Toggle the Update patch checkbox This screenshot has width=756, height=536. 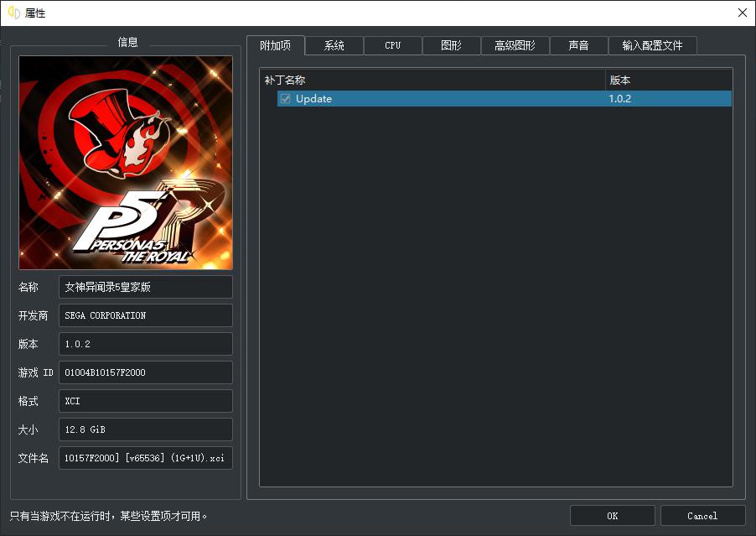point(286,98)
